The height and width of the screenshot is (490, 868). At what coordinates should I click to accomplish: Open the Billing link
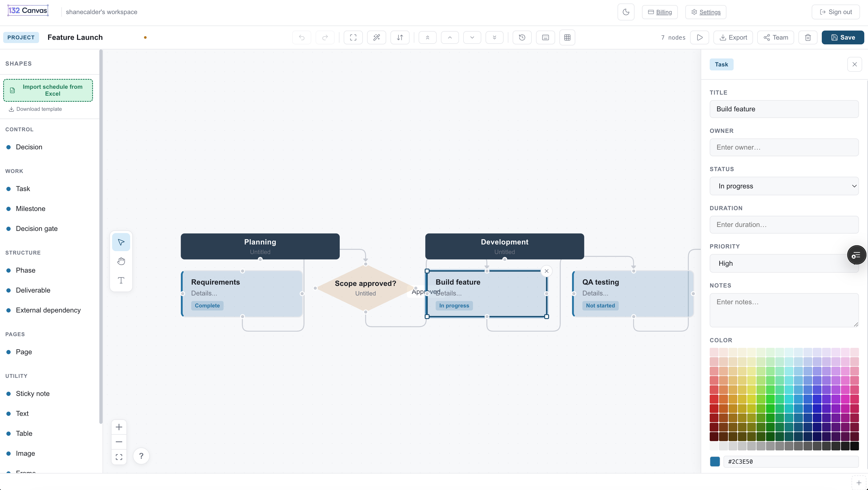point(659,12)
